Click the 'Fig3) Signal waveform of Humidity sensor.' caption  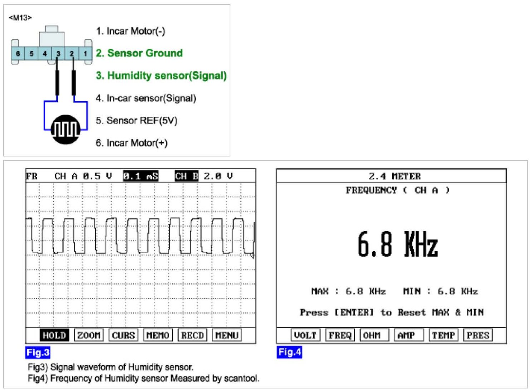[111, 367]
